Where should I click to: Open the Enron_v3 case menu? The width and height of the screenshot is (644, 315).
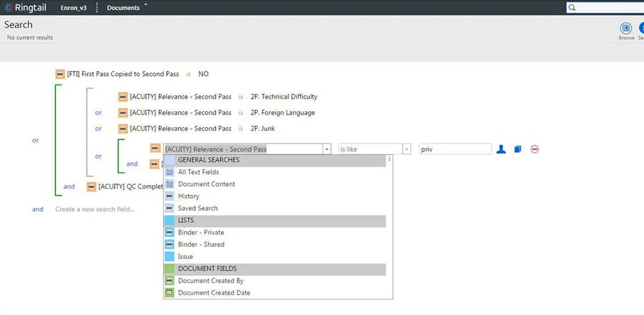coord(73,8)
